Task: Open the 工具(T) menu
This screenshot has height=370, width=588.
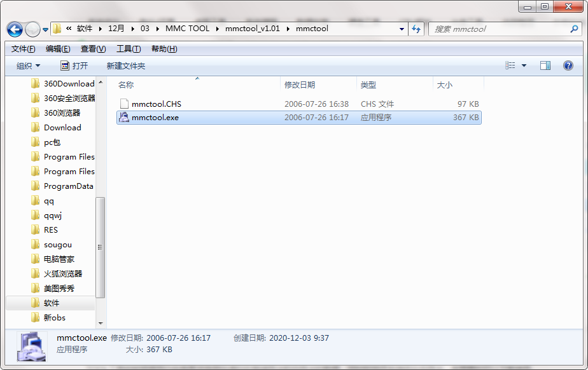Action: pos(129,49)
